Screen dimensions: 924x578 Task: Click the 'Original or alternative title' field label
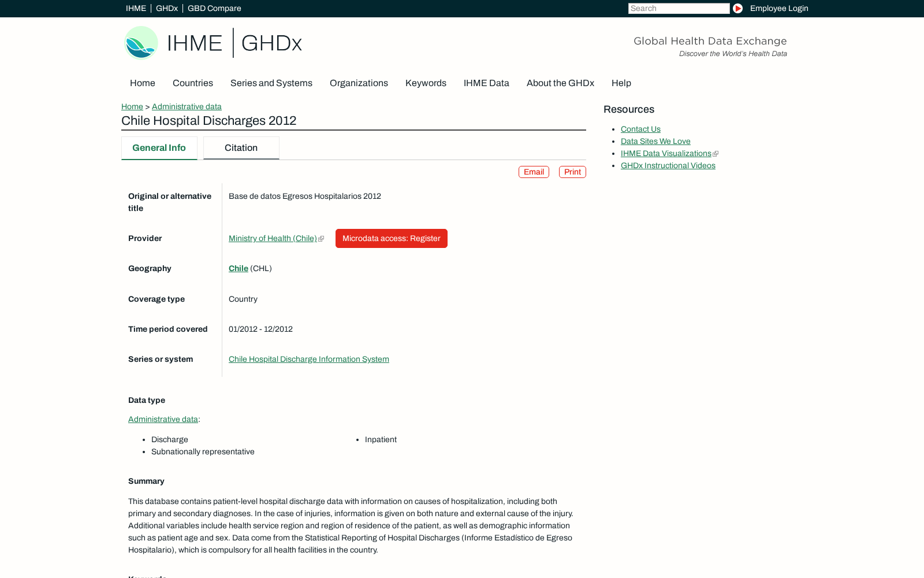point(170,202)
